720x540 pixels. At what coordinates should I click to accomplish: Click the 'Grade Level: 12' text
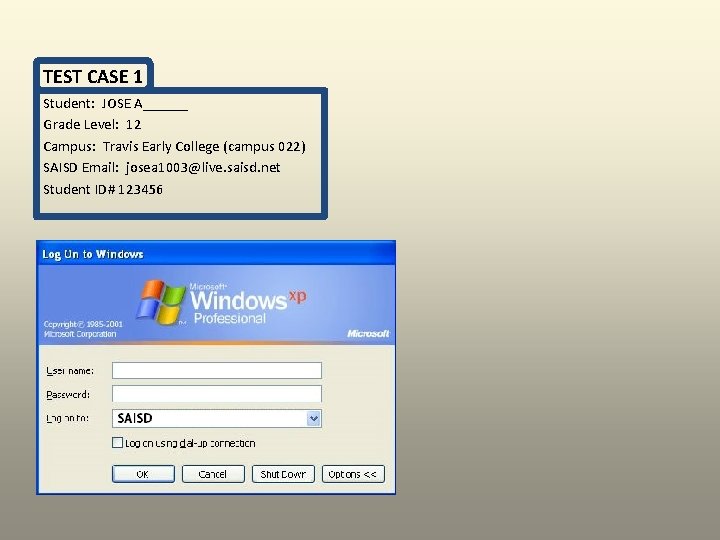pos(92,124)
